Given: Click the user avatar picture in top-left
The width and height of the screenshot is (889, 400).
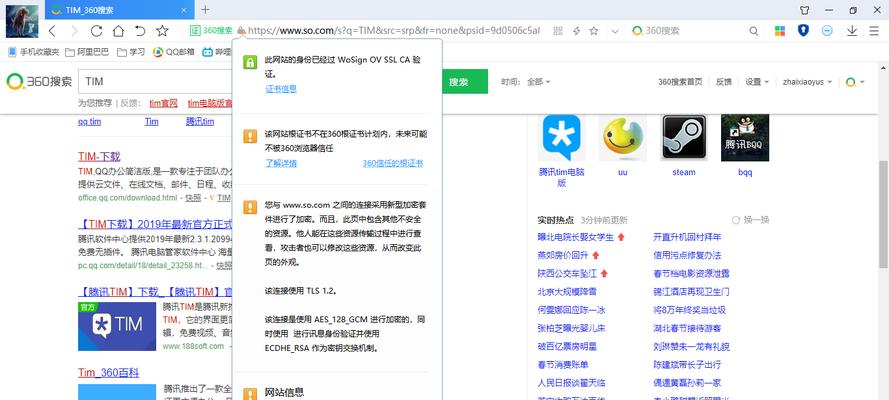Looking at the screenshot, I should point(22,21).
